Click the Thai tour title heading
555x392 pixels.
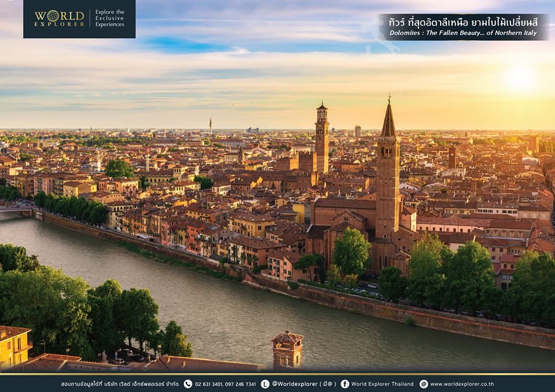point(463,23)
